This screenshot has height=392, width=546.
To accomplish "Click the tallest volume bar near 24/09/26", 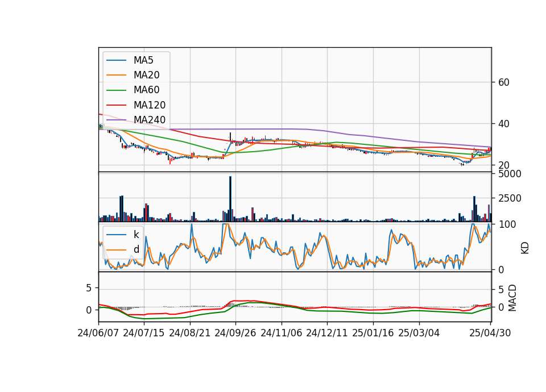I will point(230,199).
